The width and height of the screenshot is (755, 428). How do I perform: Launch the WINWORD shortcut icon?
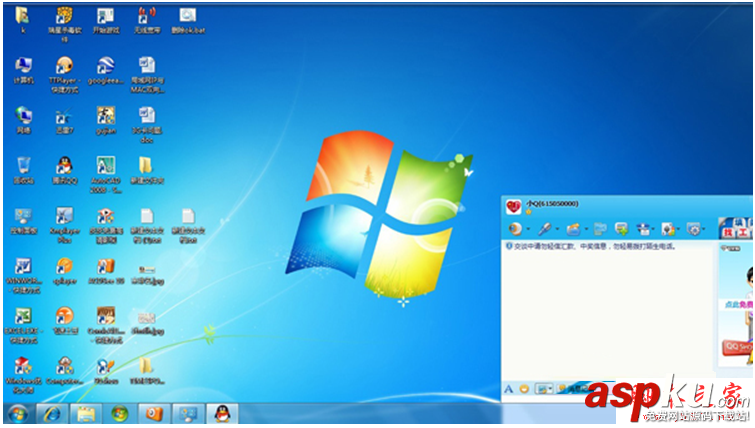(x=23, y=266)
